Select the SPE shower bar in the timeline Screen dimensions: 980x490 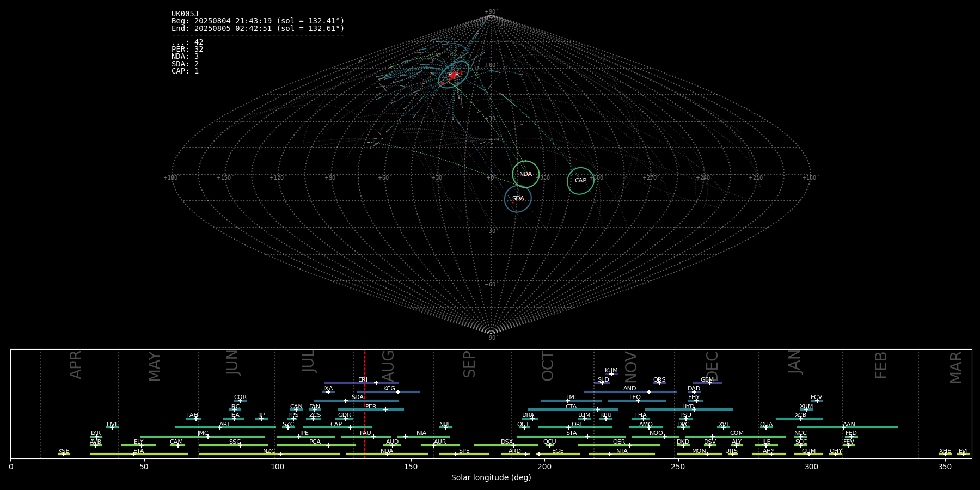(464, 454)
